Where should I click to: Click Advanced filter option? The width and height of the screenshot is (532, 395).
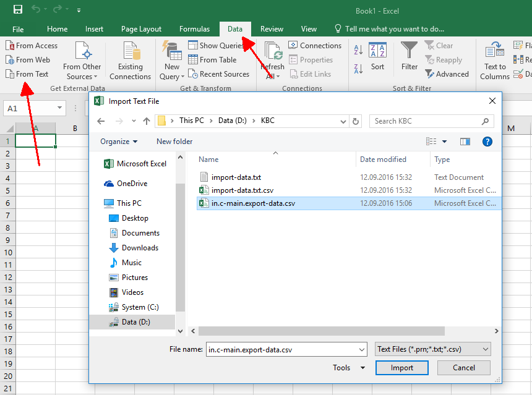click(447, 74)
